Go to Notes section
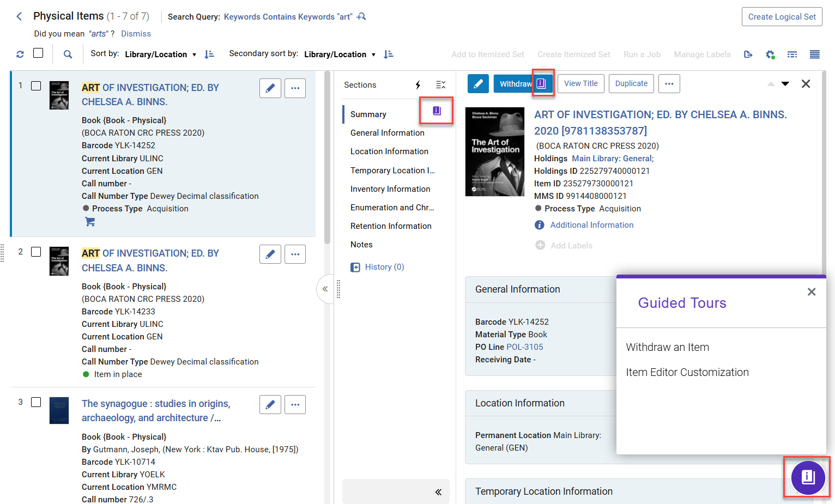The image size is (835, 504). click(361, 245)
